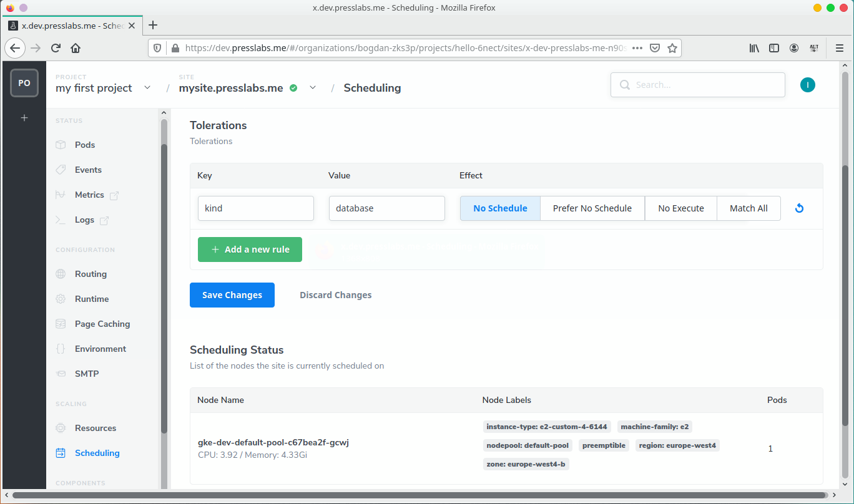Viewport: 854px width, 504px height.
Task: Go to Runtime configuration
Action: pos(92,299)
